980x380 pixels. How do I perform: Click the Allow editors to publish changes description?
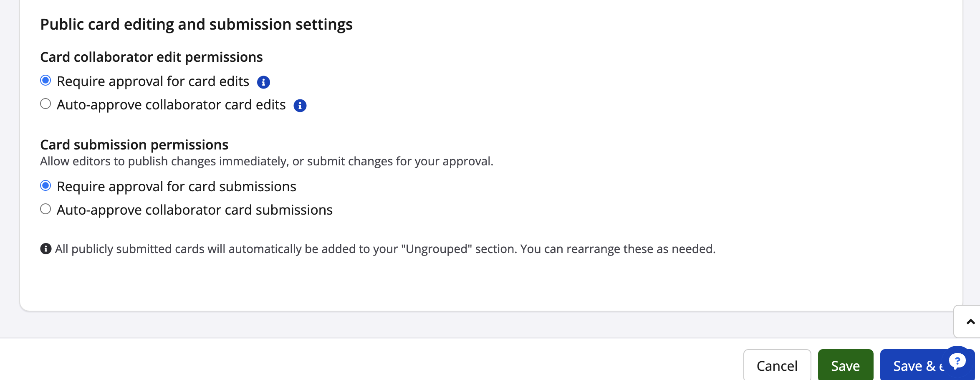[266, 162]
